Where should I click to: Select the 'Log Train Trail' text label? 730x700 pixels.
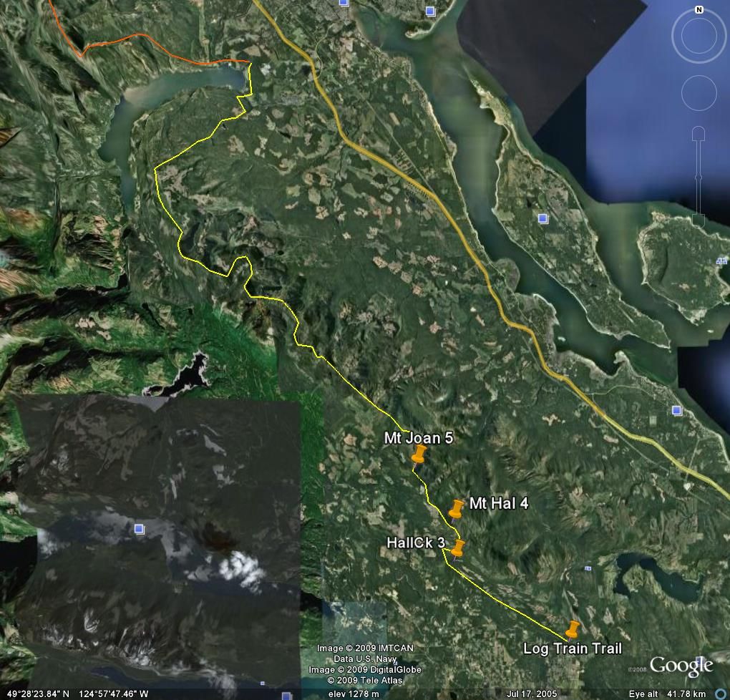tap(573, 648)
